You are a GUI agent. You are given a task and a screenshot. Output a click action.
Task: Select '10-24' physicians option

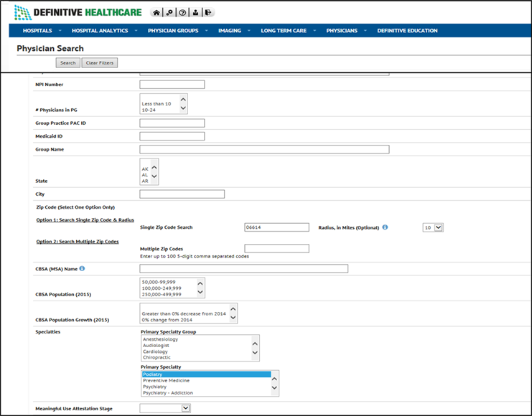point(149,110)
